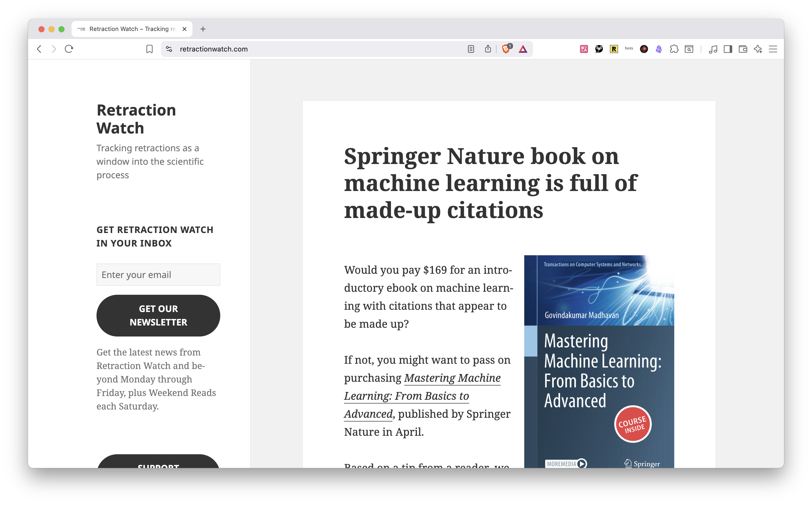The image size is (812, 505).
Task: Open the share menu icon
Action: click(488, 49)
